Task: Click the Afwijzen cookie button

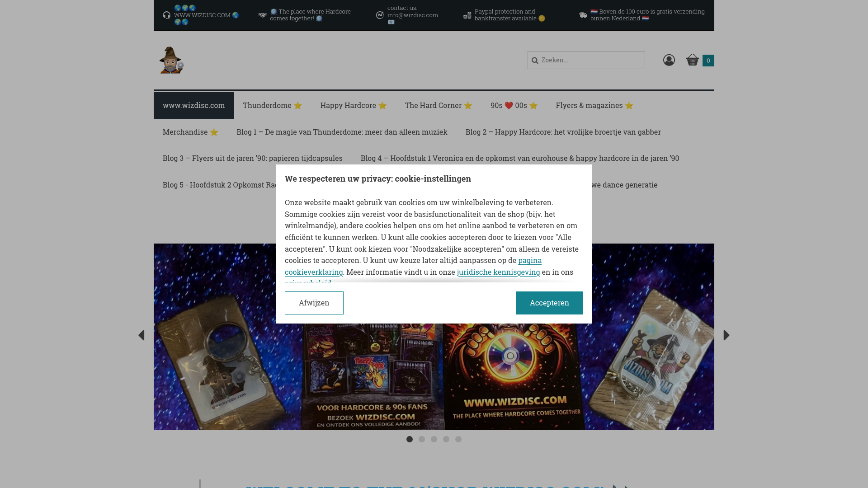Action: pyautogui.click(x=314, y=303)
